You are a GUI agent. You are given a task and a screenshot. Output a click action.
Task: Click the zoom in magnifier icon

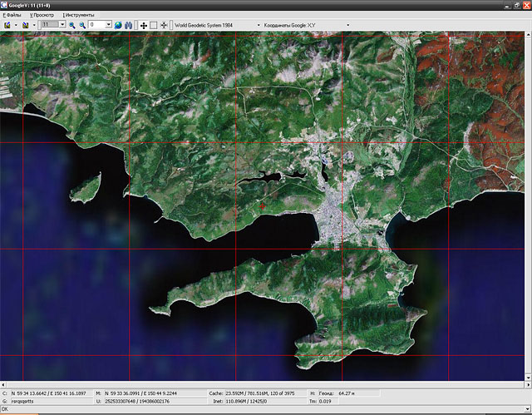[72, 25]
